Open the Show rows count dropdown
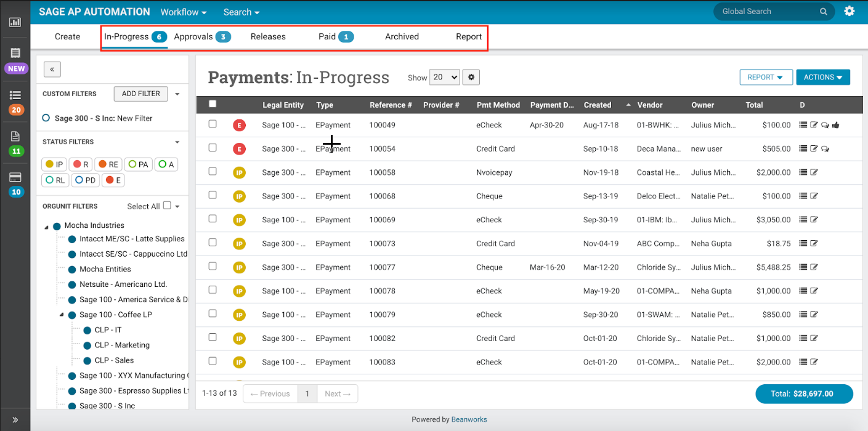Screen dimensions: 868x431 [445, 77]
